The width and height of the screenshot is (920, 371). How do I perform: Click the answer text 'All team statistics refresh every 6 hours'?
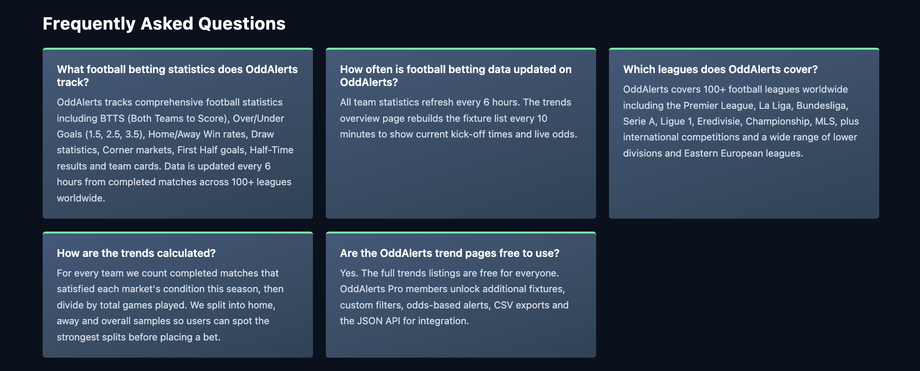coord(458,118)
